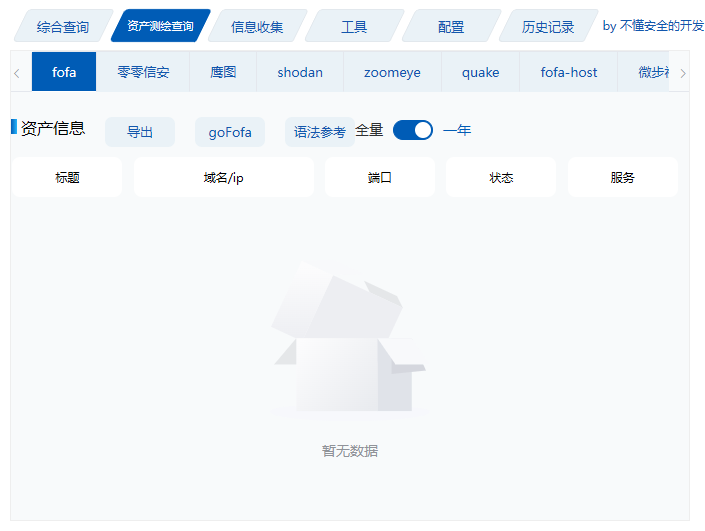The width and height of the screenshot is (705, 531).
Task: Switch to the 鹰图 source tab
Action: (223, 72)
